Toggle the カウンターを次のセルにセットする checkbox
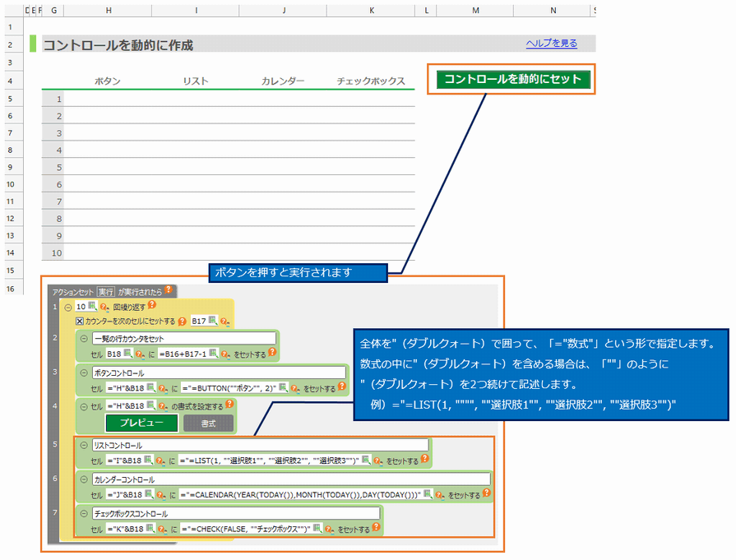The height and width of the screenshot is (560, 736). point(80,322)
